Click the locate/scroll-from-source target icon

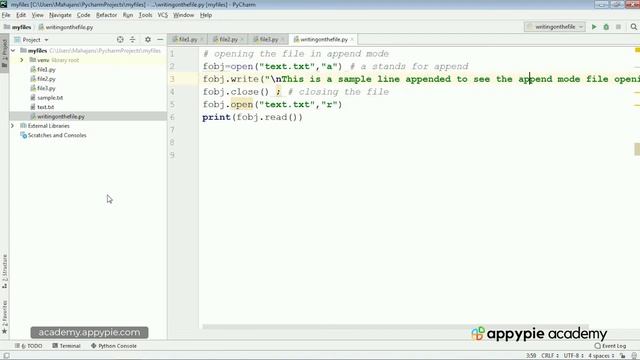pyautogui.click(x=120, y=40)
